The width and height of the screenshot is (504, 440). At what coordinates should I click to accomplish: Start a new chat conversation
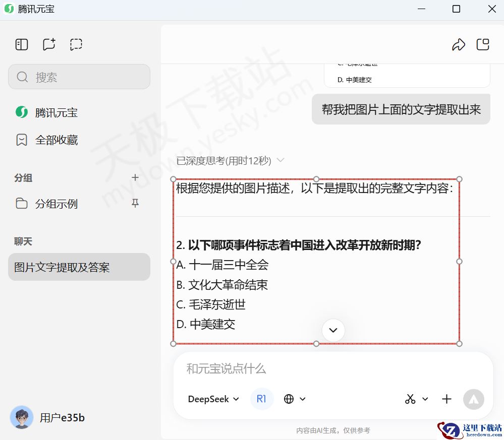coord(48,44)
